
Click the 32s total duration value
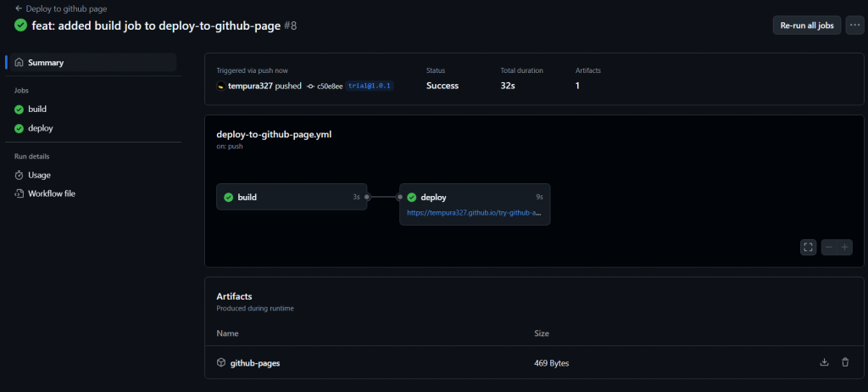coord(509,86)
